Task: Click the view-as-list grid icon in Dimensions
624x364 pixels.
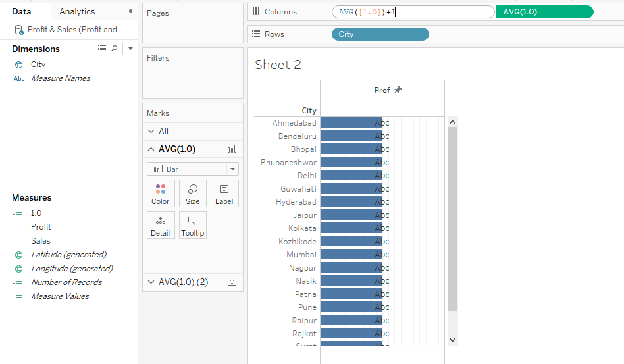Action: click(102, 49)
